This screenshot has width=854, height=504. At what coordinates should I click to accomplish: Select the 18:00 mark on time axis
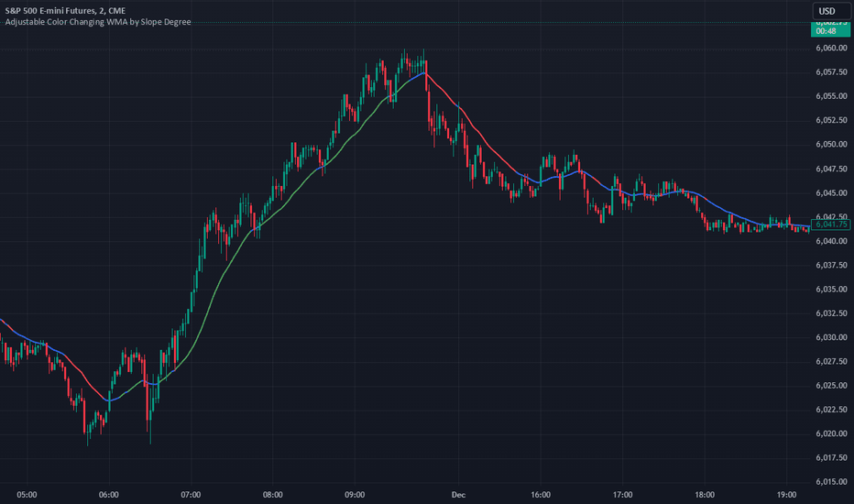click(x=705, y=495)
